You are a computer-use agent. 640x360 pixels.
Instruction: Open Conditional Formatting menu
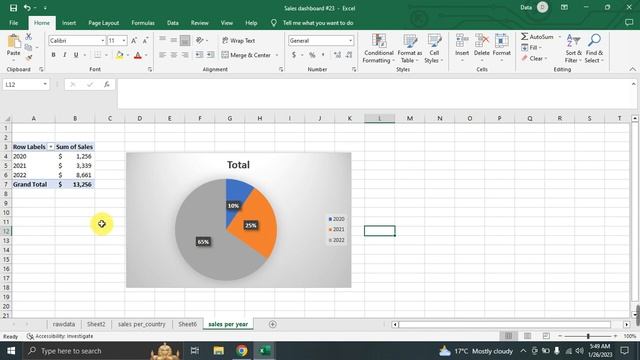coord(379,49)
